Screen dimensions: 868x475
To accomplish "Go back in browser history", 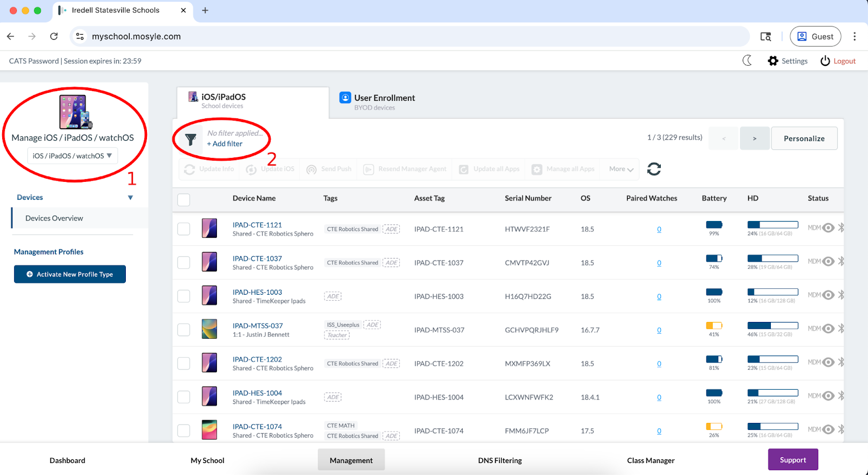I will 10,36.
